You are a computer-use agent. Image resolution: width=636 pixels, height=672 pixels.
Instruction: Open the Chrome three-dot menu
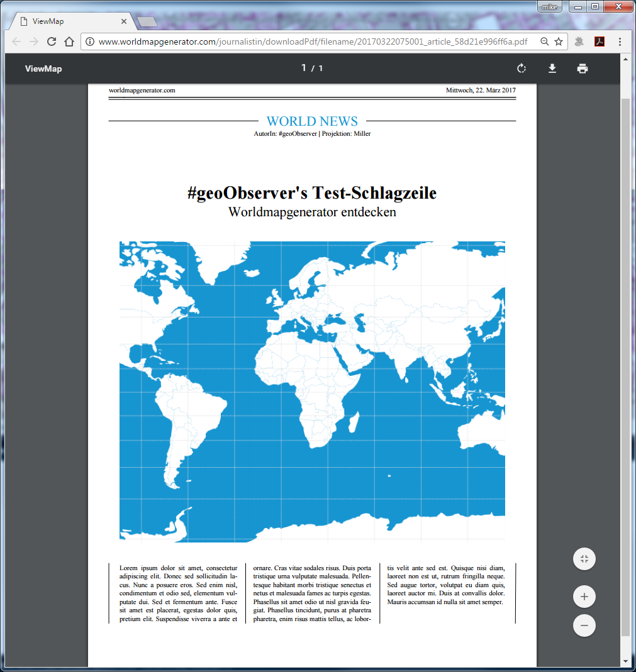coord(620,41)
